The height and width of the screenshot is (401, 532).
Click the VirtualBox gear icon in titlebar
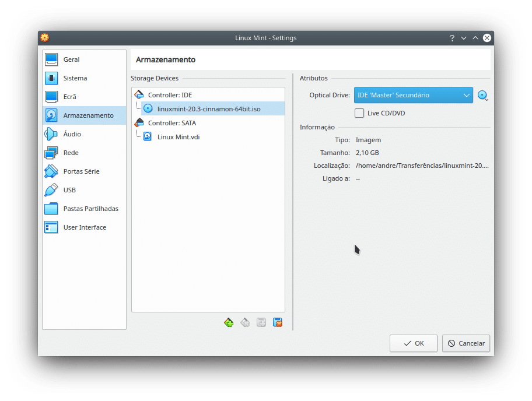coord(45,38)
